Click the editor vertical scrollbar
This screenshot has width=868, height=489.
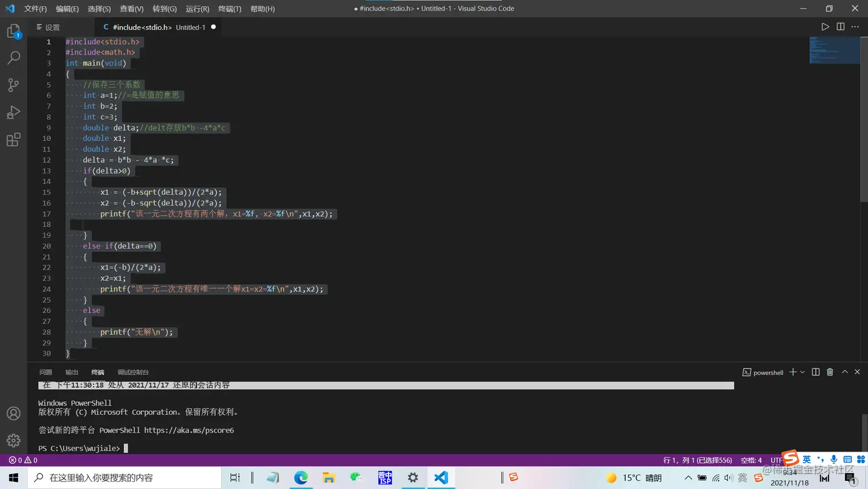coord(864,120)
